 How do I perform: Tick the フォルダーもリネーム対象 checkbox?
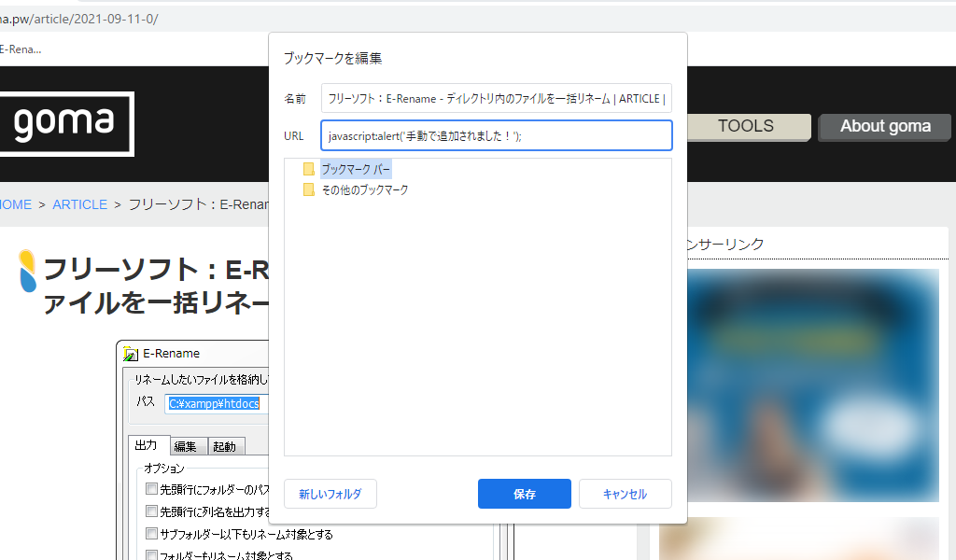[151, 555]
